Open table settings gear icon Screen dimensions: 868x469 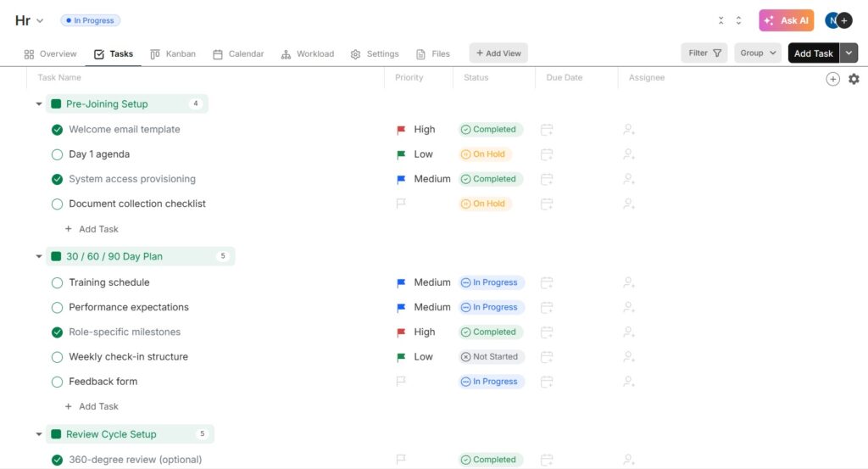tap(854, 79)
